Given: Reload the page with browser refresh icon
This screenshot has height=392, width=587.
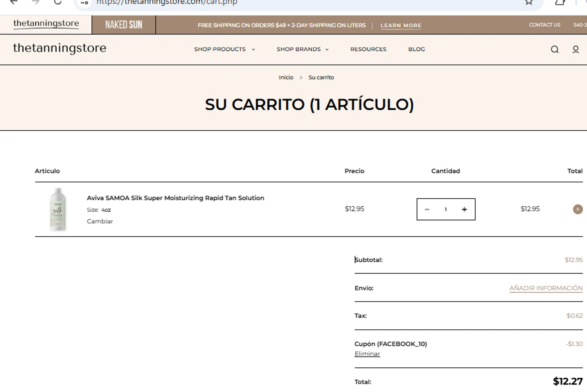Looking at the screenshot, I should click(x=58, y=2).
